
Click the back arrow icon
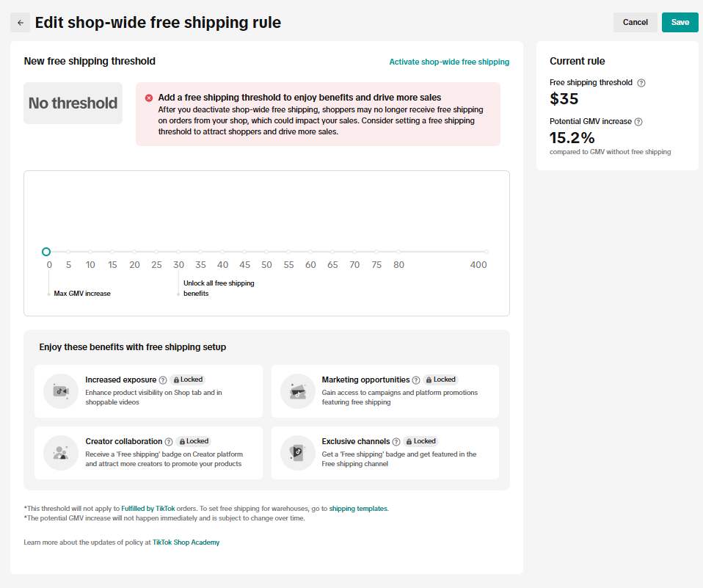point(20,23)
